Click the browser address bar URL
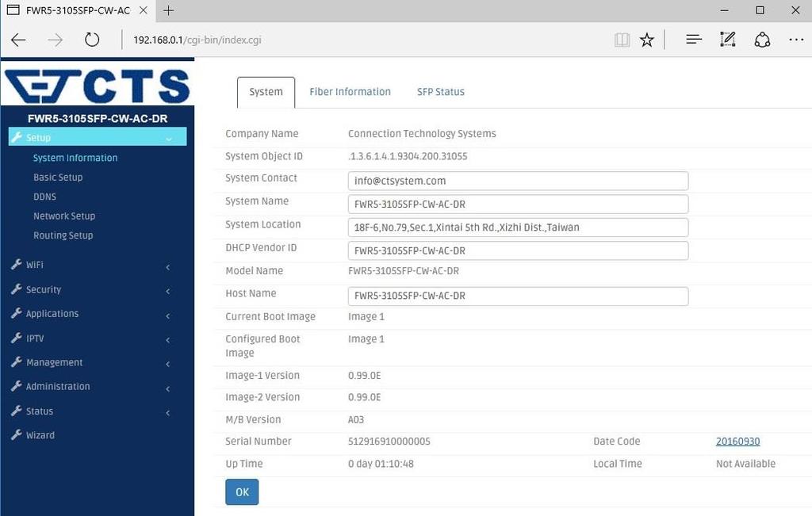Image resolution: width=812 pixels, height=516 pixels. [x=197, y=40]
